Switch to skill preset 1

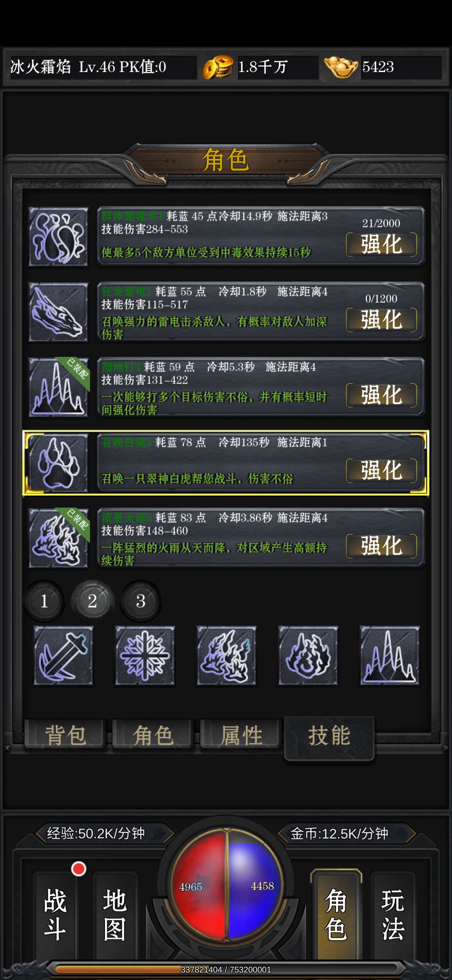(x=44, y=601)
